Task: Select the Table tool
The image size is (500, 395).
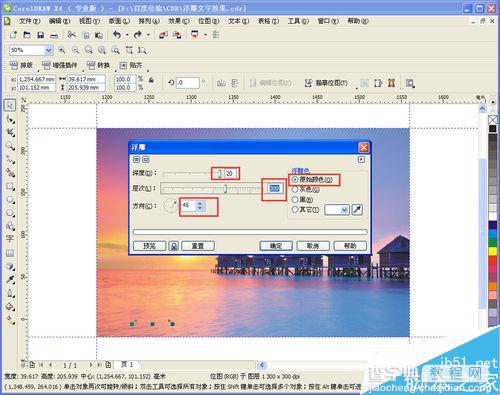Action: tap(10, 253)
